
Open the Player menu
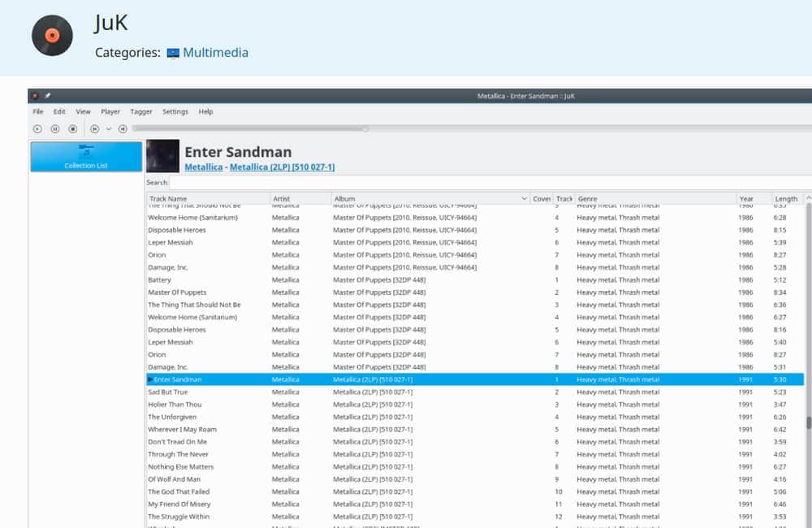pyautogui.click(x=110, y=111)
